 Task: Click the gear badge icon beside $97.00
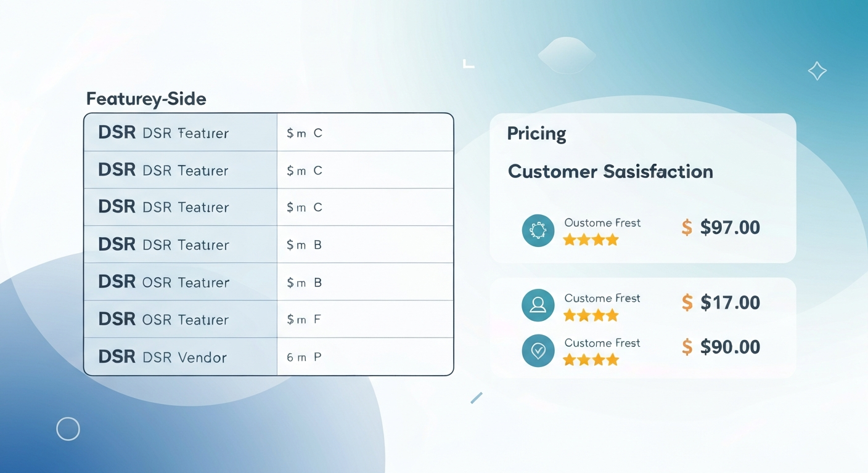(538, 231)
